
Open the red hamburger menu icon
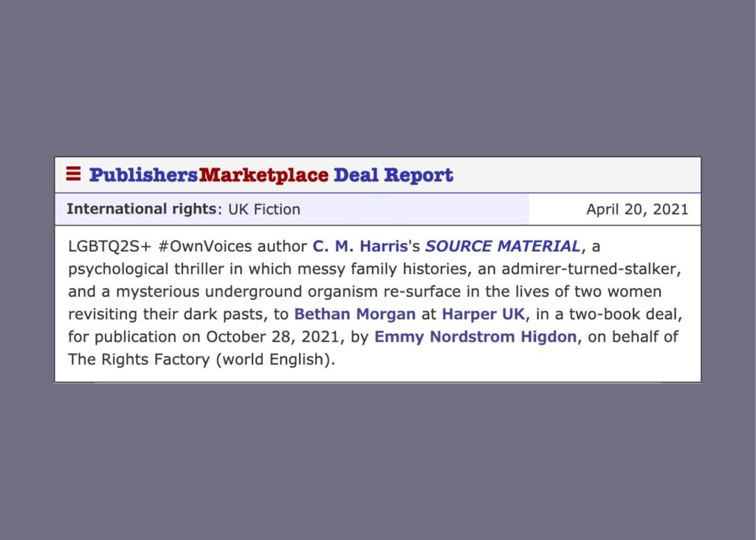(x=73, y=174)
